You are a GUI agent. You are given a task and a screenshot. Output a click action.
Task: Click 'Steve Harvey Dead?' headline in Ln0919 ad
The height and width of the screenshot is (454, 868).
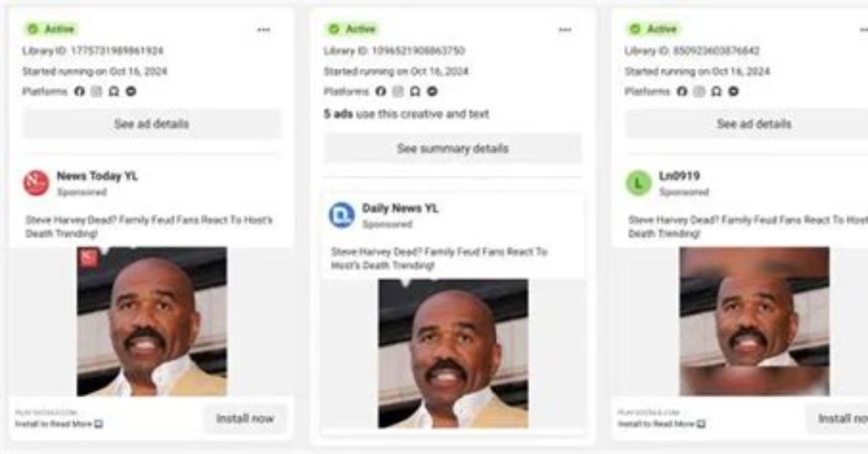(748, 226)
